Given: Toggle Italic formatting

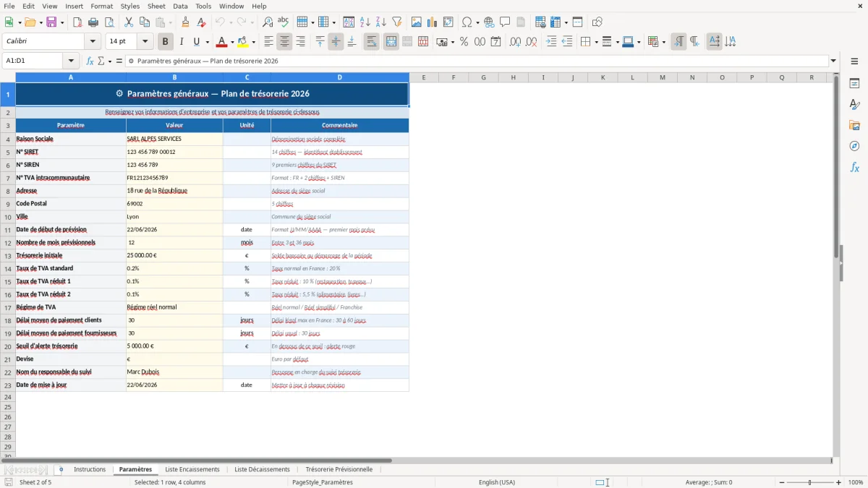Looking at the screenshot, I should 181,42.
